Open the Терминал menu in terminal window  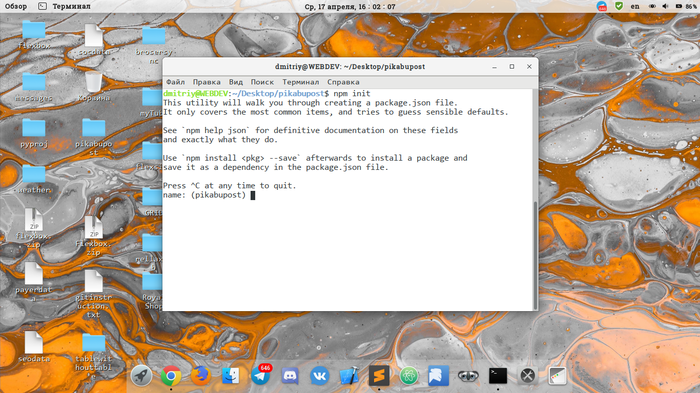300,82
